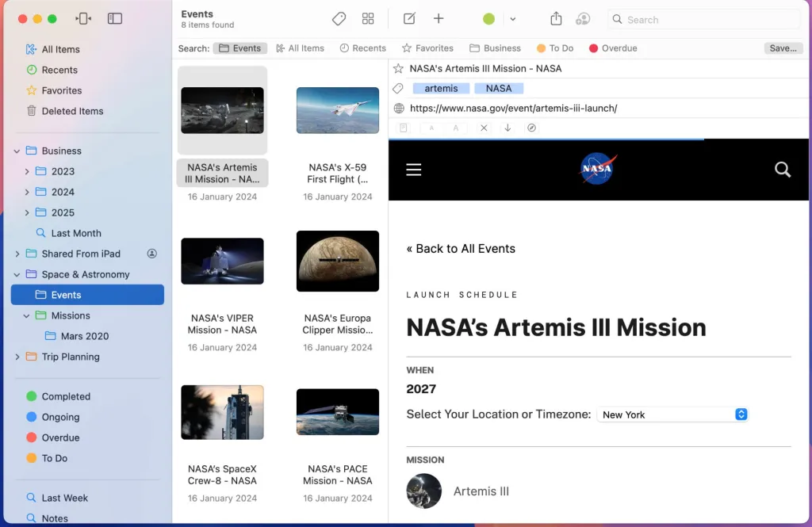
Task: Click the compact window layout icon
Action: [x=83, y=19]
